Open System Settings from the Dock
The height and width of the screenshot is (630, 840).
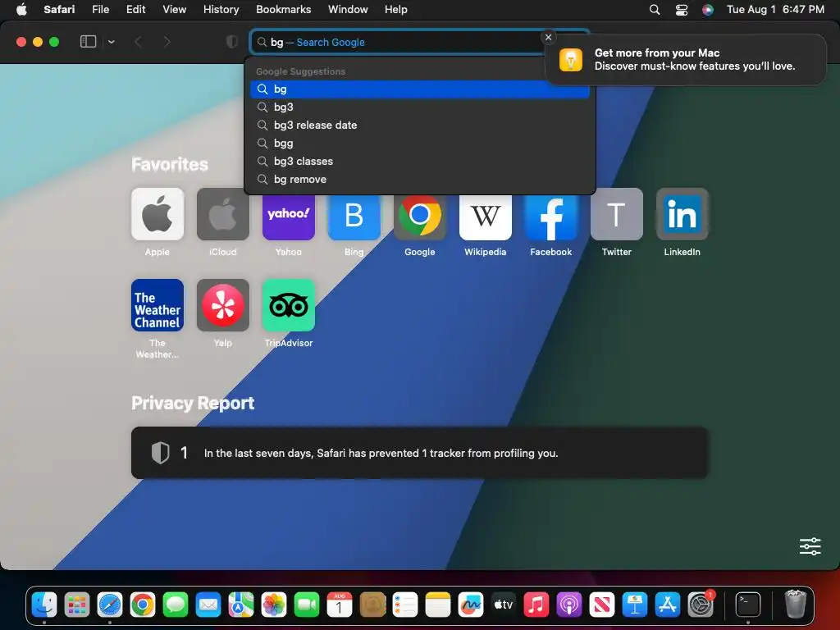click(x=701, y=605)
